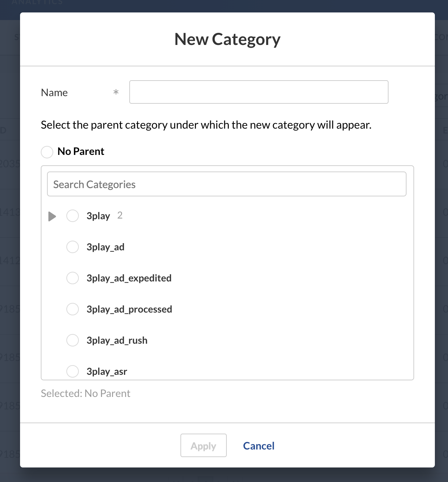Click the Apply button

point(204,445)
